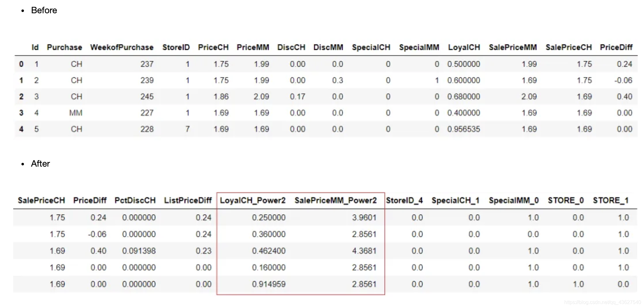This screenshot has height=308, width=644.
Task: Select the "STORE_0" column header
Action: [566, 200]
